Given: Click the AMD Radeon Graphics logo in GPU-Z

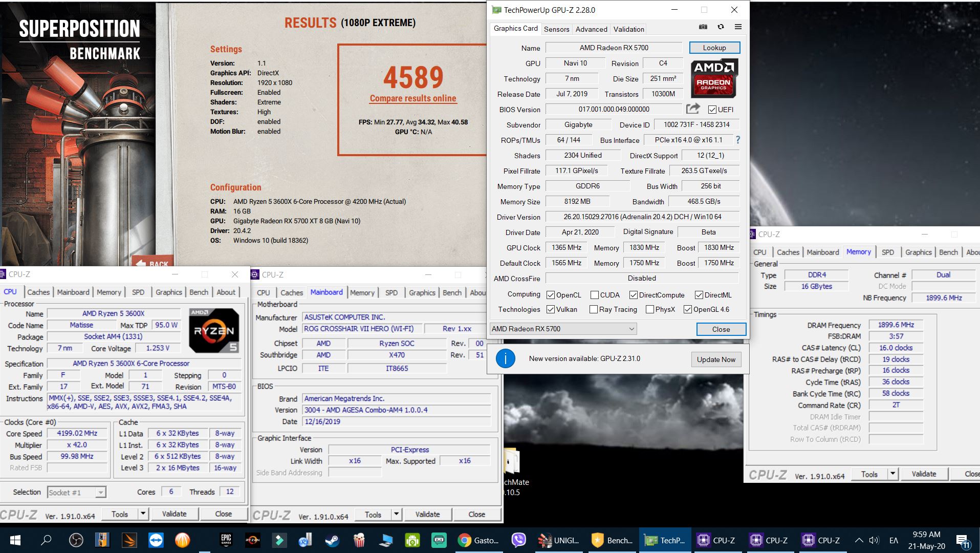Looking at the screenshot, I should point(714,78).
